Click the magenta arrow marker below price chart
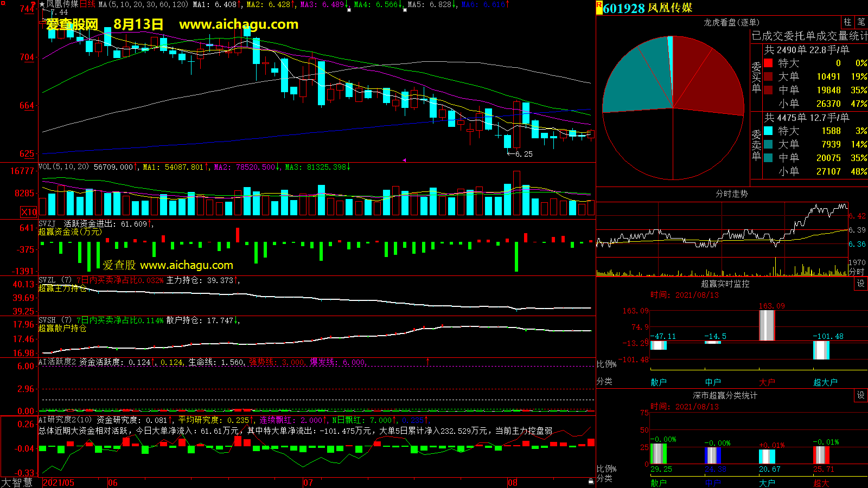 click(404, 160)
